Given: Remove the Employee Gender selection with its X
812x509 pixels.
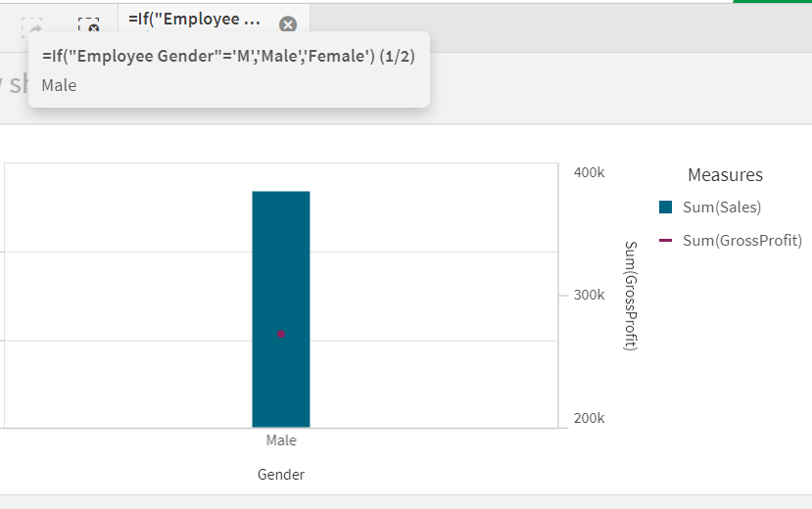Looking at the screenshot, I should [287, 25].
